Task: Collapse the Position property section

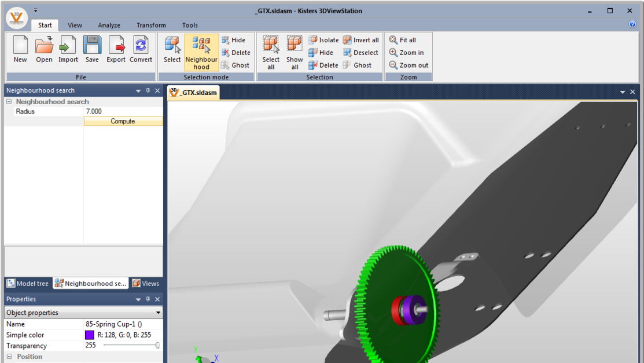Action: click(x=9, y=357)
